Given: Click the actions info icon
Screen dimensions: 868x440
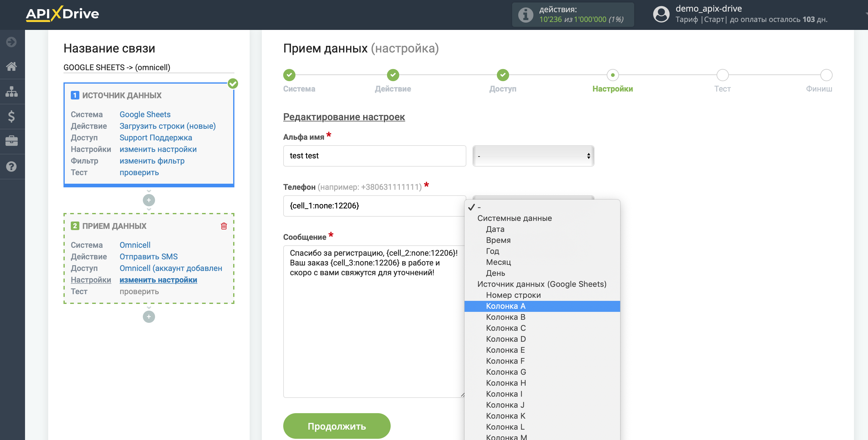Looking at the screenshot, I should tap(526, 15).
